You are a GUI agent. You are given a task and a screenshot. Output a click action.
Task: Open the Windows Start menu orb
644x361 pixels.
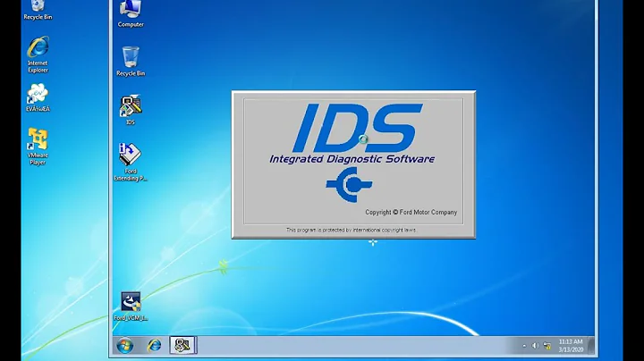point(125,346)
